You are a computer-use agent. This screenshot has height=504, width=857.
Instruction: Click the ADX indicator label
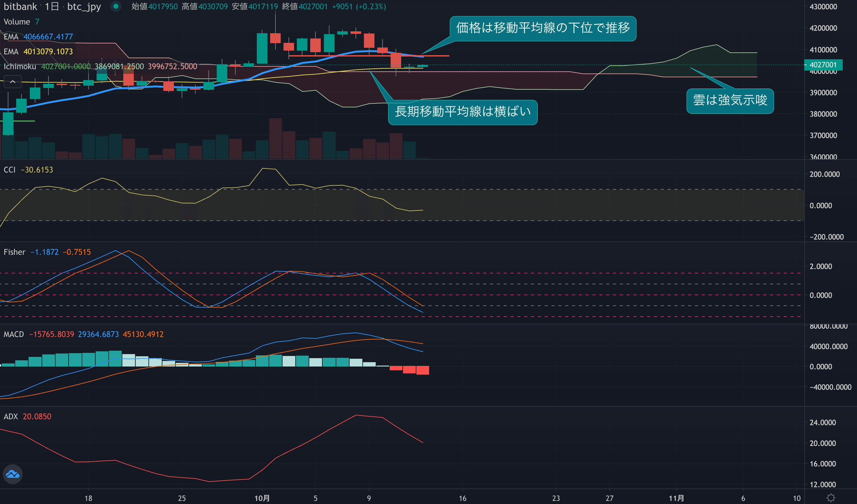pyautogui.click(x=11, y=416)
